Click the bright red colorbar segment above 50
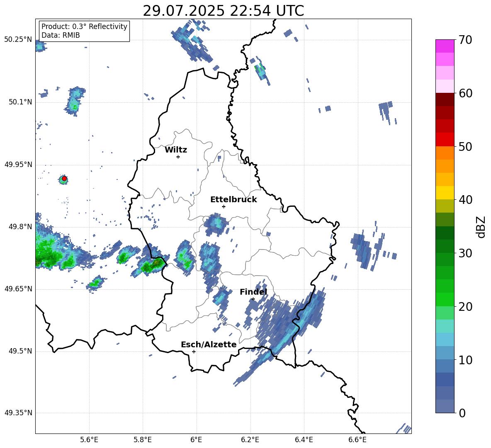The width and height of the screenshot is (491, 448). 445,140
